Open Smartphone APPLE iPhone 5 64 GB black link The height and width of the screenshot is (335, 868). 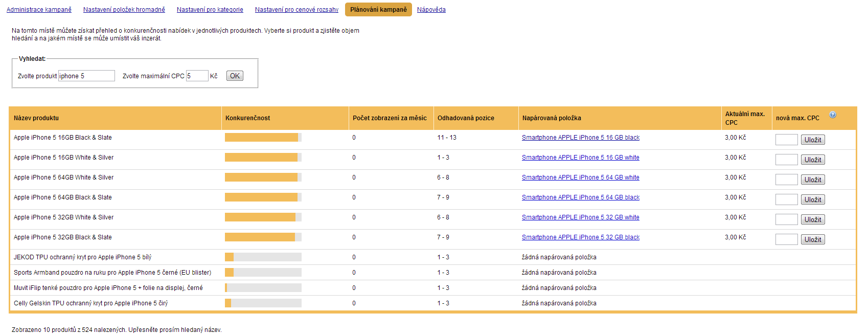click(x=581, y=197)
